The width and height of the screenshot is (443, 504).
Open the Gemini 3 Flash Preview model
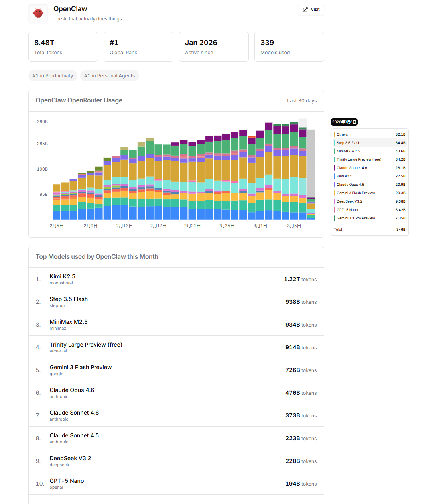coord(81,367)
